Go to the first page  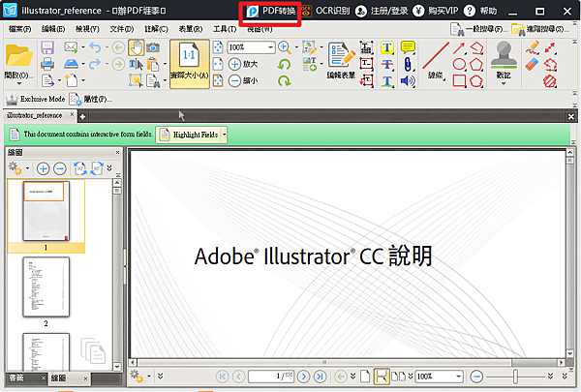[222, 377]
